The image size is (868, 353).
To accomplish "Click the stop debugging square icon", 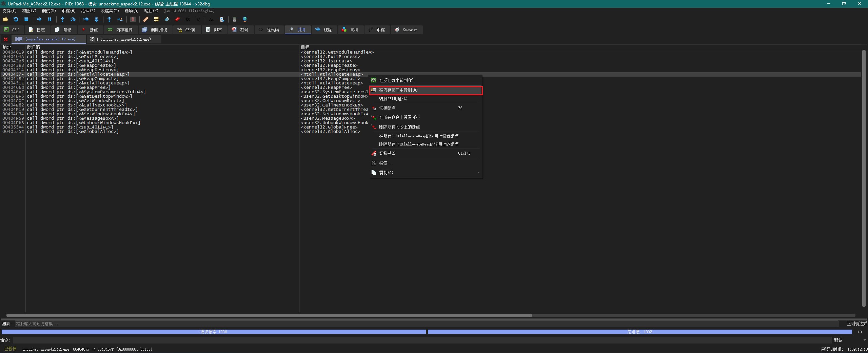I will 26,19.
